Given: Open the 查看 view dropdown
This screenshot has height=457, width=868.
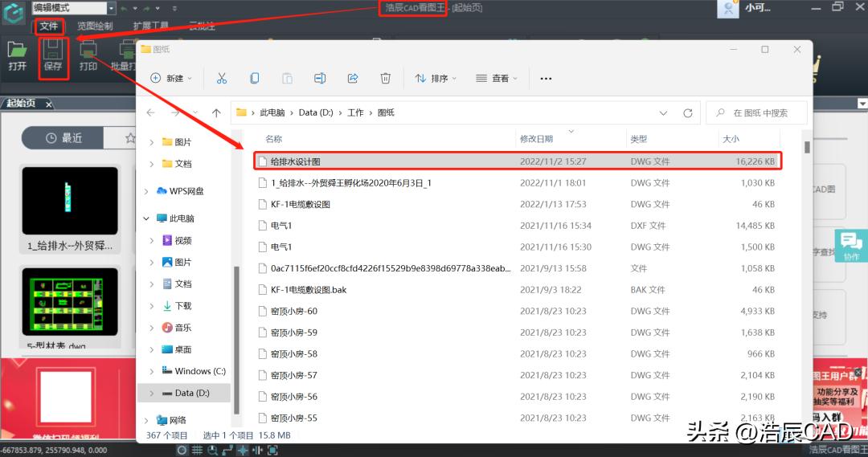Looking at the screenshot, I should click(x=497, y=78).
